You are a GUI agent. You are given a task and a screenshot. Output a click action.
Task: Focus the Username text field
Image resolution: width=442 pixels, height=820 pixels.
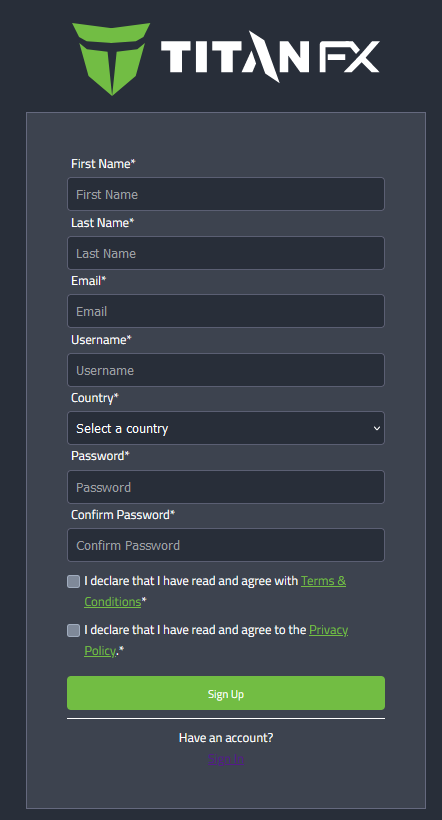pos(226,370)
